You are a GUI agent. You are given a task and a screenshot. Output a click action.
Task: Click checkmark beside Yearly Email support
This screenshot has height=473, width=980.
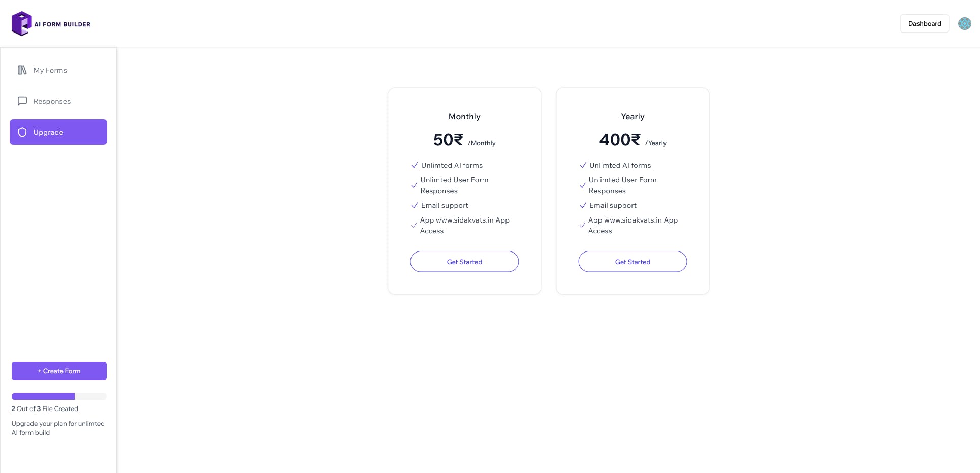(x=583, y=205)
